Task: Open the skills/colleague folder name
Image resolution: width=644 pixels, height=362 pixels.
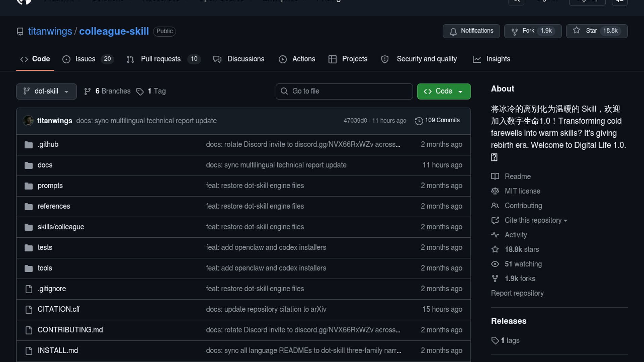Action: (x=61, y=227)
